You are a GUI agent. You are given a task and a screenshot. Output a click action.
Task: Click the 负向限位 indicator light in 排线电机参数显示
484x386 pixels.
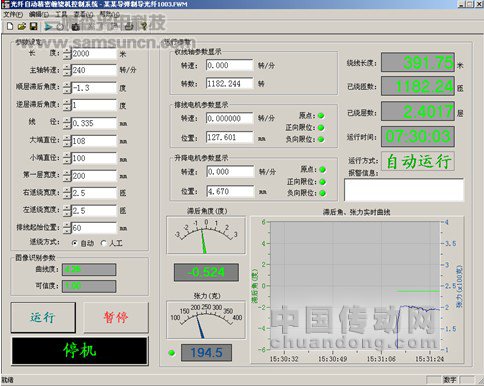point(321,139)
